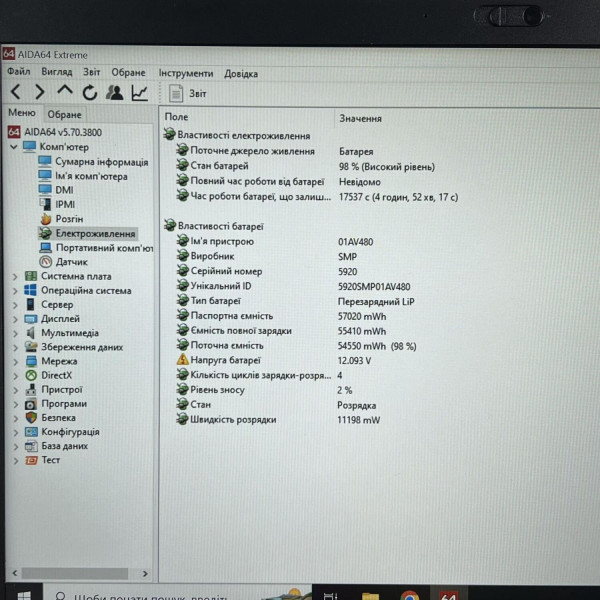600x600 pixels.
Task: Expand the Мультимедіа node
Action: [15, 333]
